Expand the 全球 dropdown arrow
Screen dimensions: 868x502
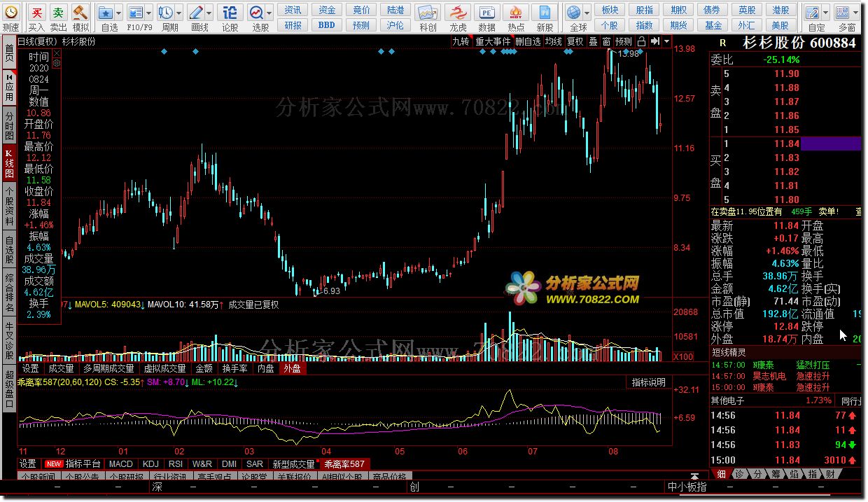[587, 13]
